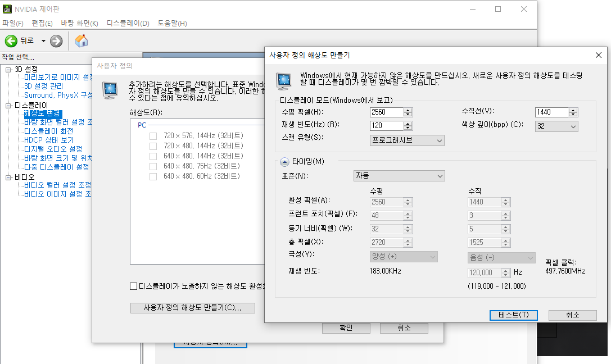
Task: Maximize the NVIDIA 제어판 window
Action: (498, 9)
